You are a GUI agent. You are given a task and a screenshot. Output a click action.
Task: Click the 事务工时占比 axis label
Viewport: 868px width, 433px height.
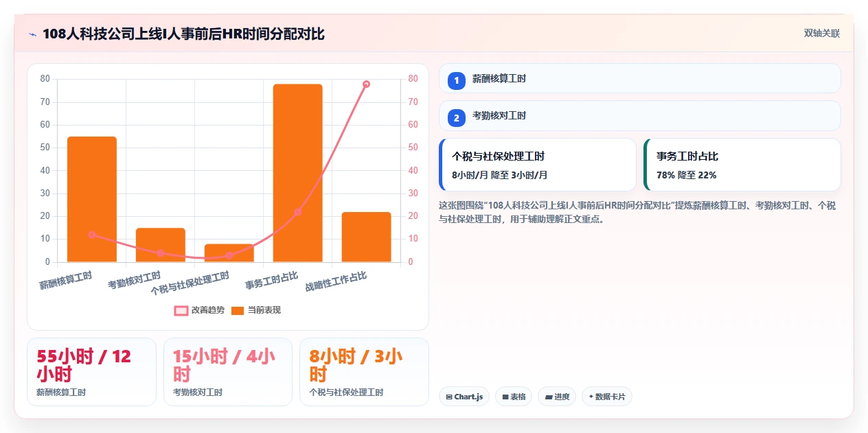coord(272,280)
